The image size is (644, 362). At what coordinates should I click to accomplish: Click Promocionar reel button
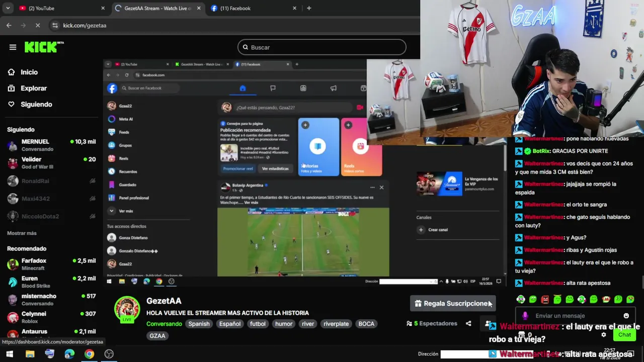pyautogui.click(x=238, y=169)
